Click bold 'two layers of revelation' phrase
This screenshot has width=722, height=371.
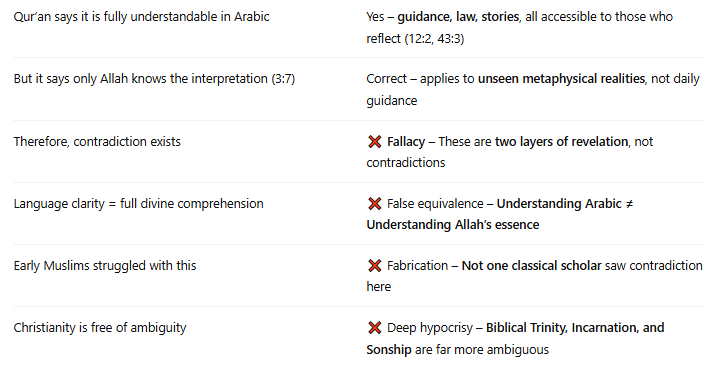(x=561, y=142)
